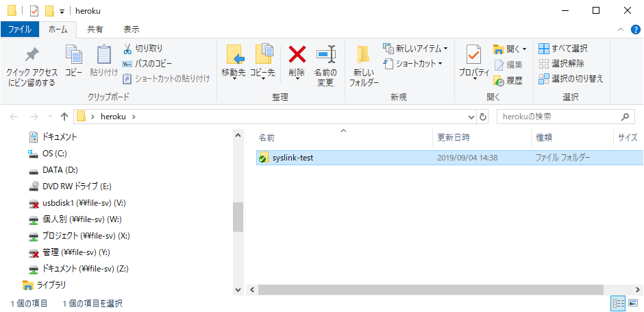The image size is (644, 312).
Task: Create New Folder (新しいフォルダー)
Action: [x=364, y=66]
